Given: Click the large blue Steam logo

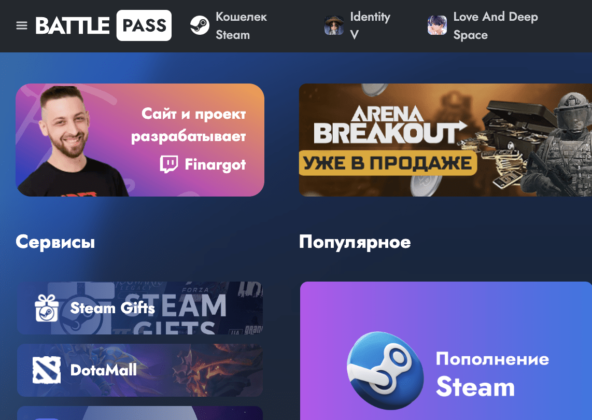Looking at the screenshot, I should click(x=385, y=370).
